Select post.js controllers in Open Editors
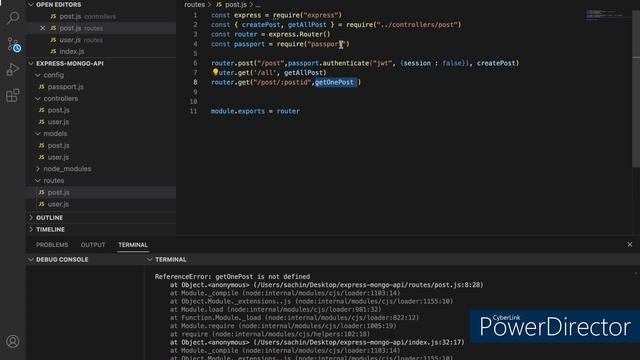Image resolution: width=640 pixels, height=360 pixels. pyautogui.click(x=101, y=16)
